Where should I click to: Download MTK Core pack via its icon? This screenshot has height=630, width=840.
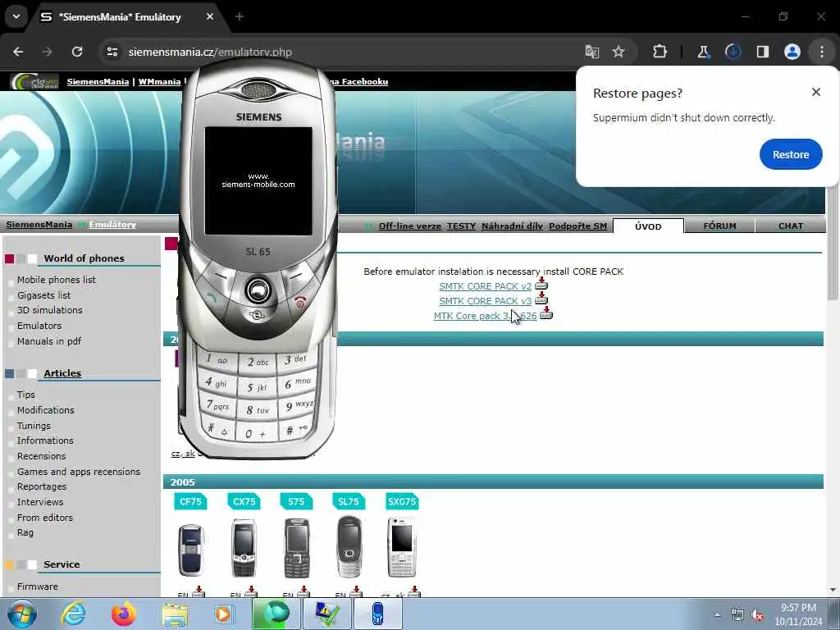[x=546, y=314]
